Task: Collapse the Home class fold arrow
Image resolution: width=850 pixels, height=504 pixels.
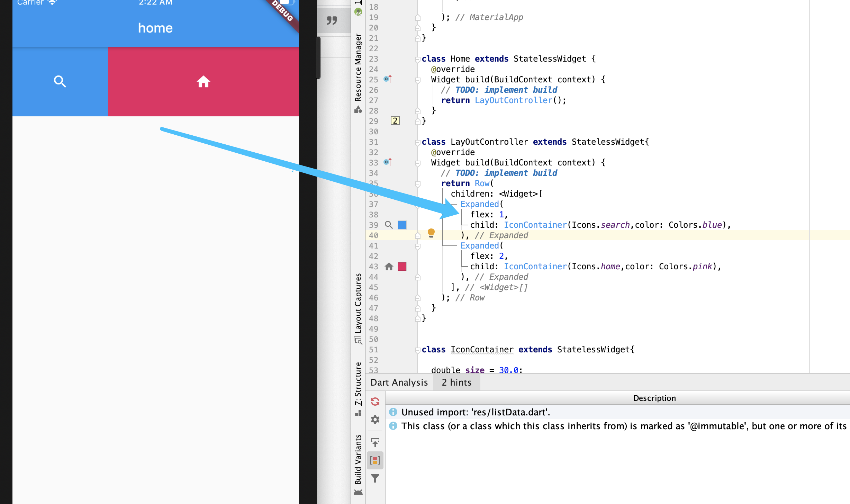Action: point(418,59)
